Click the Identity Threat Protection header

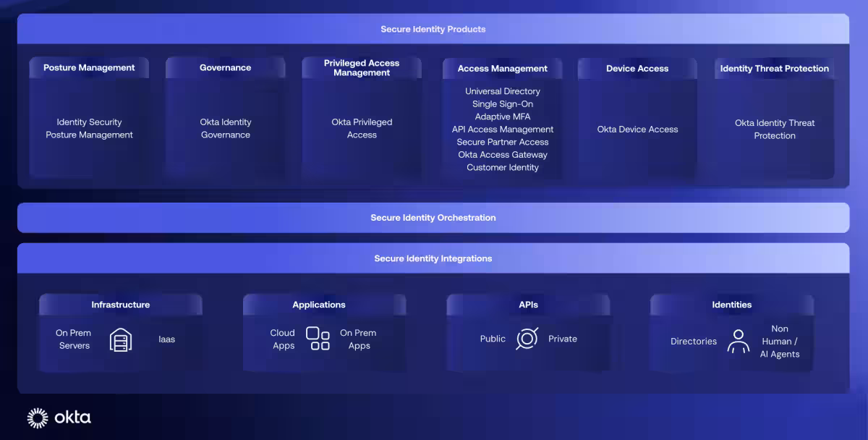point(775,69)
